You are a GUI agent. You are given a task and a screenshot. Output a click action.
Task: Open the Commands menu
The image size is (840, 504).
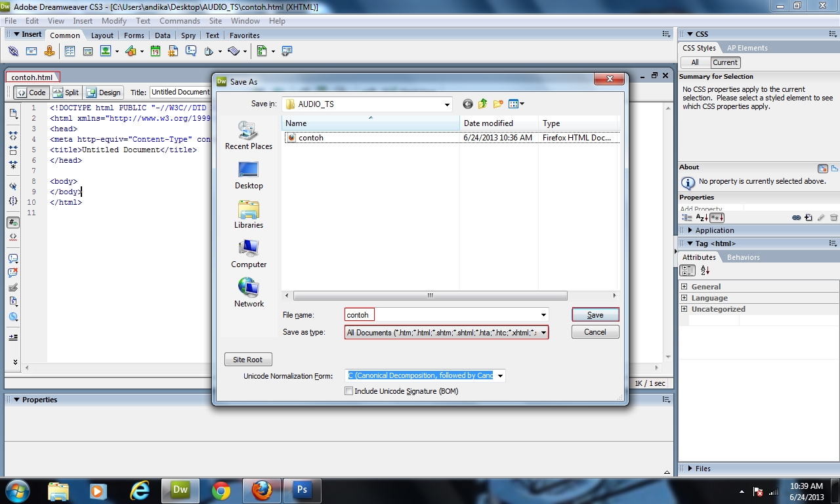pyautogui.click(x=180, y=21)
